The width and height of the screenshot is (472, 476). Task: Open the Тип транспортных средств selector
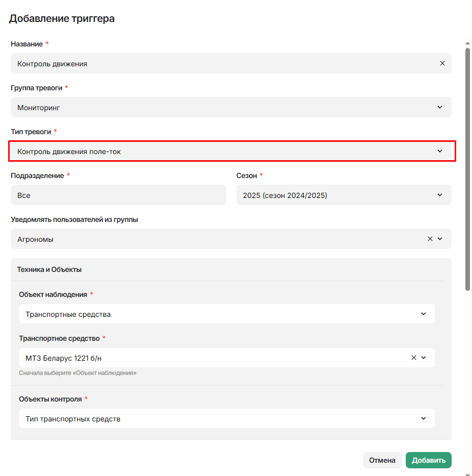(x=219, y=419)
